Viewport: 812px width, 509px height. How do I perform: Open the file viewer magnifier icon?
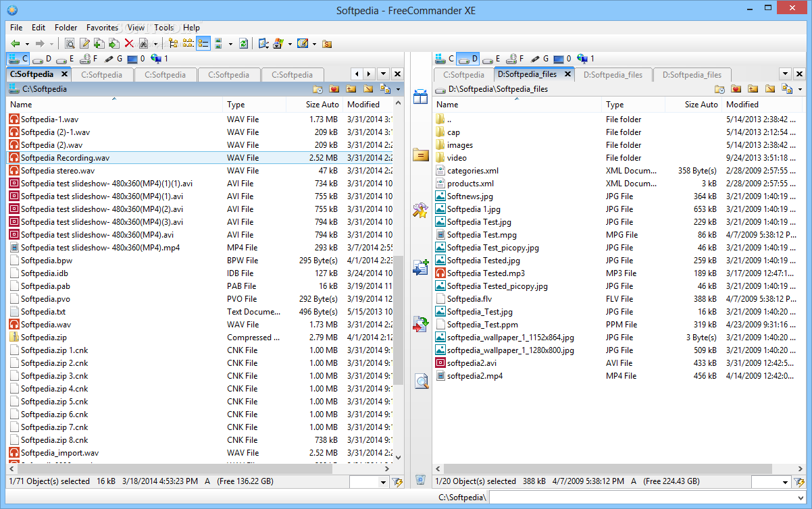click(x=70, y=43)
